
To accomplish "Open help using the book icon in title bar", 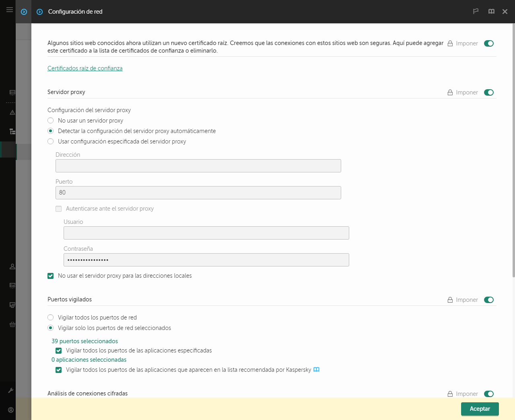I will pos(491,11).
